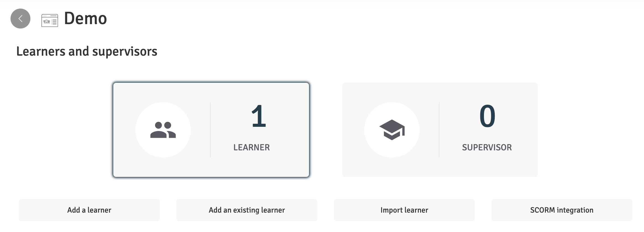Image resolution: width=644 pixels, height=232 pixels.
Task: Click the two-people learner group icon
Action: pos(163,130)
